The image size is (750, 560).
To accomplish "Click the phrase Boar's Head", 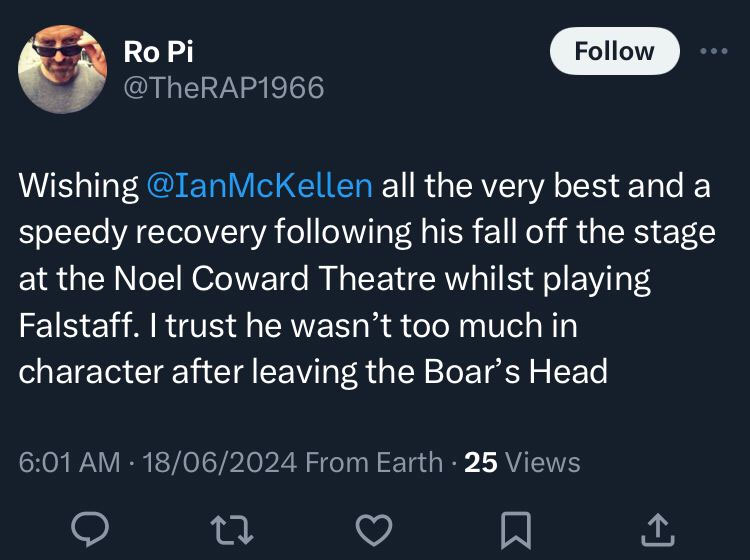I will pyautogui.click(x=516, y=372).
